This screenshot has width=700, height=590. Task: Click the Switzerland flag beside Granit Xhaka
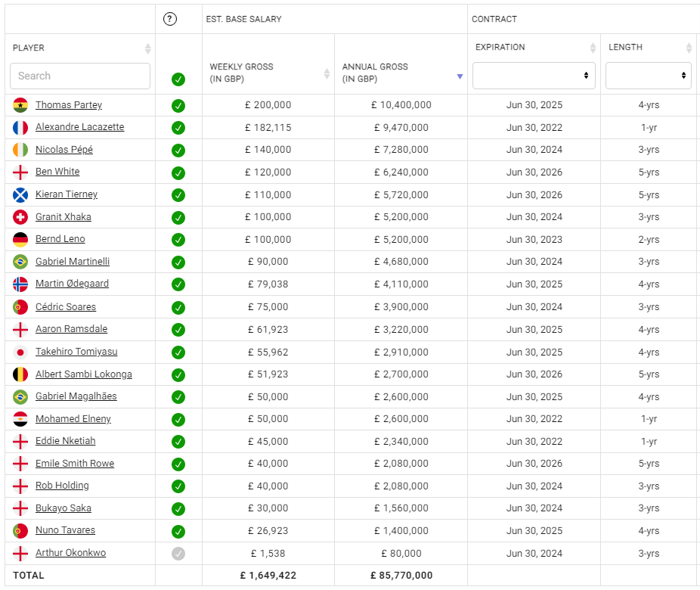click(x=21, y=217)
